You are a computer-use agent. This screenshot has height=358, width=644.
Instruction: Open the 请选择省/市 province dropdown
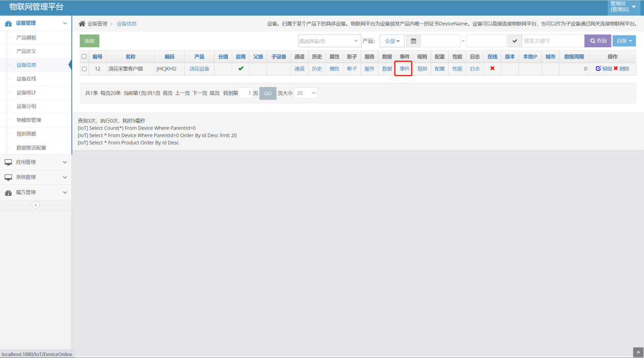(x=329, y=41)
